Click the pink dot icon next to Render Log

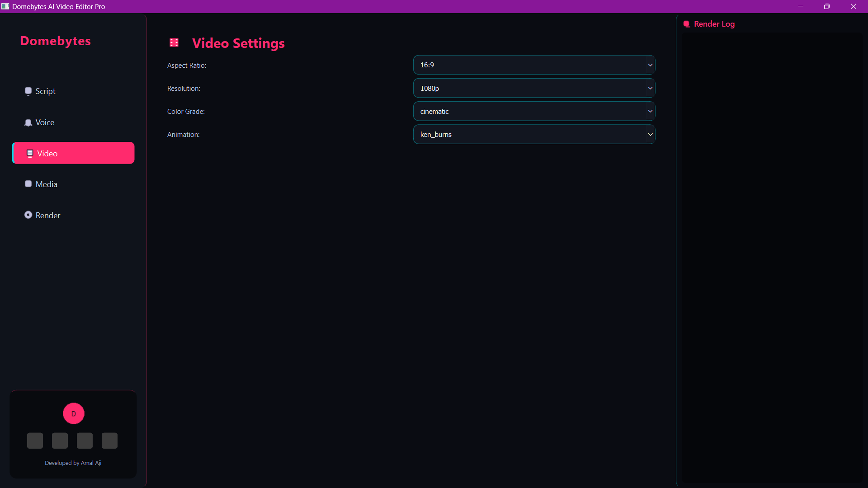tap(687, 24)
